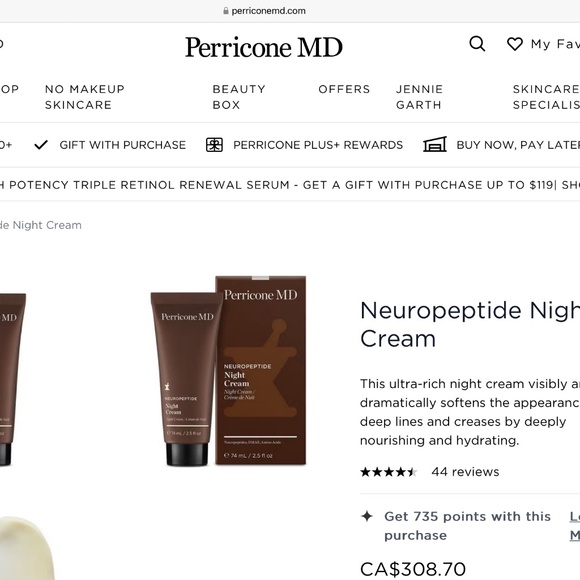
Task: Click the My Favorites heart icon
Action: 515,44
